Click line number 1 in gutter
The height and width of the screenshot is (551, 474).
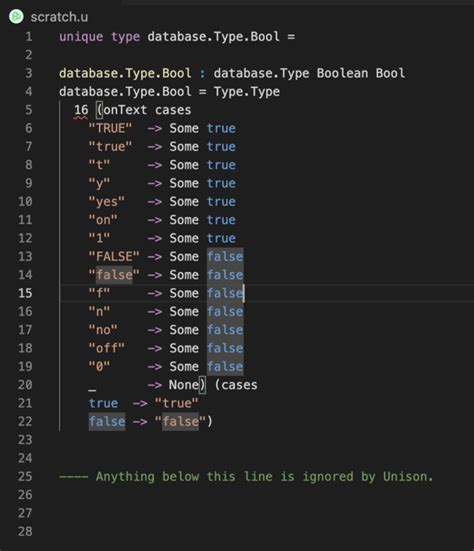28,37
